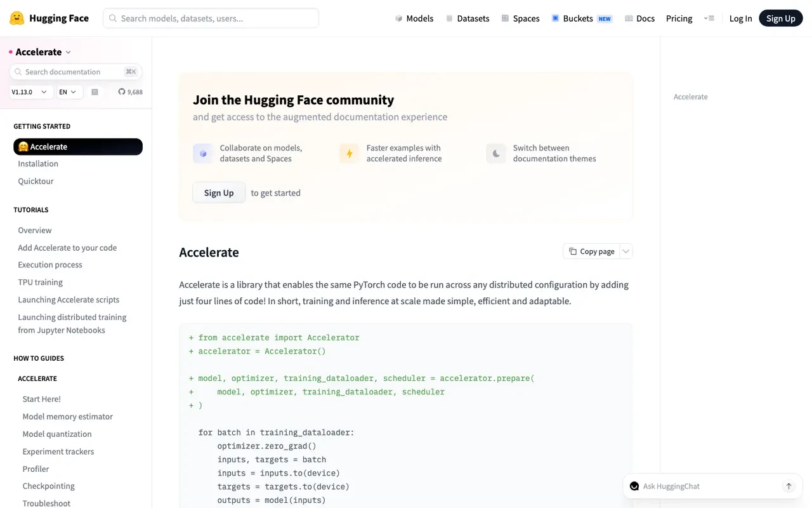This screenshot has height=508, width=812.
Task: Click the HuggingChat logo icon
Action: [634, 486]
